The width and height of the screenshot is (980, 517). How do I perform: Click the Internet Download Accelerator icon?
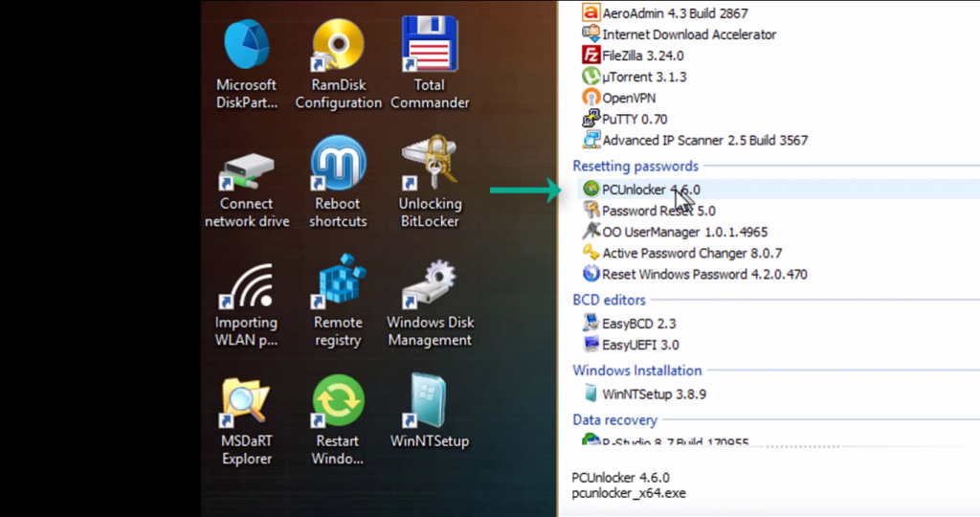click(x=590, y=34)
